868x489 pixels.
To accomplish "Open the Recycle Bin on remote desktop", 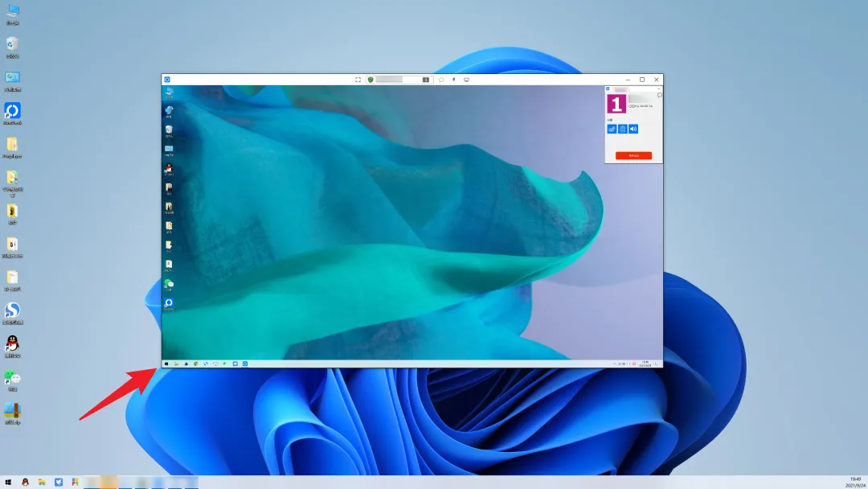I will coord(169,130).
